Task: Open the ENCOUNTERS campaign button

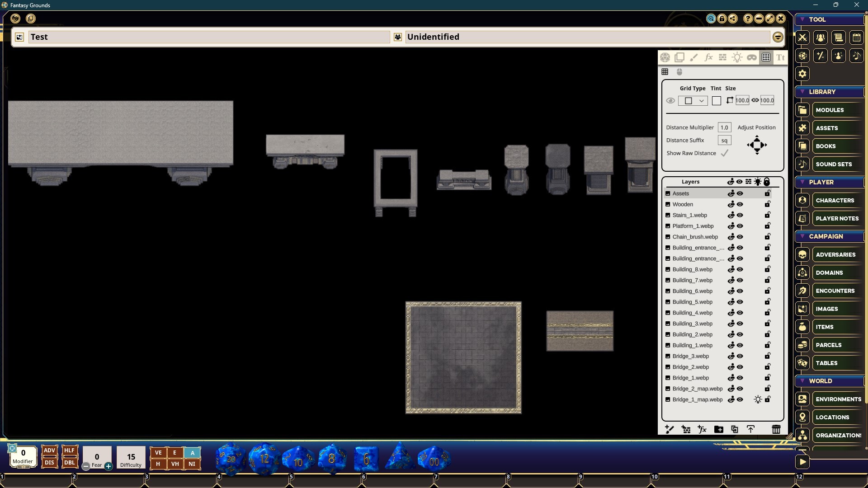Action: click(x=835, y=291)
